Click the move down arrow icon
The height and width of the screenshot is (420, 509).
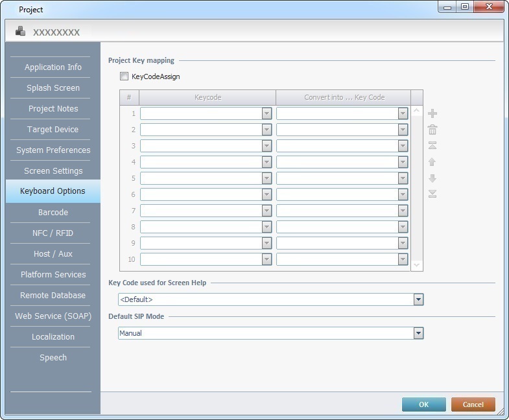coord(432,178)
